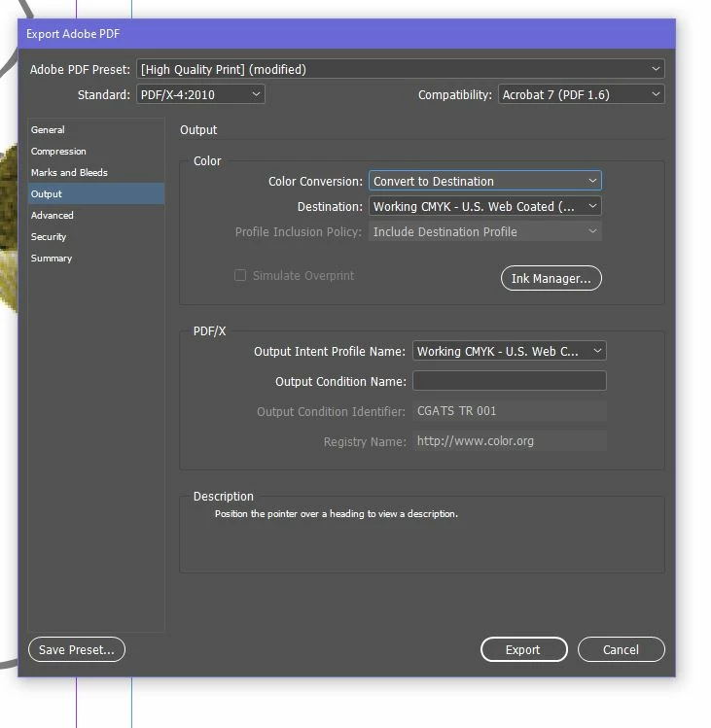Click the Output Condition Name field

(x=510, y=381)
